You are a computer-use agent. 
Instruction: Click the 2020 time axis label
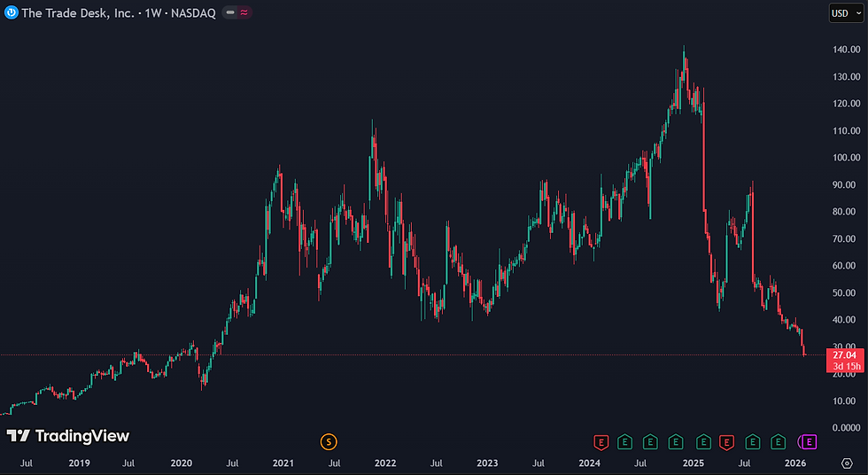click(x=181, y=463)
